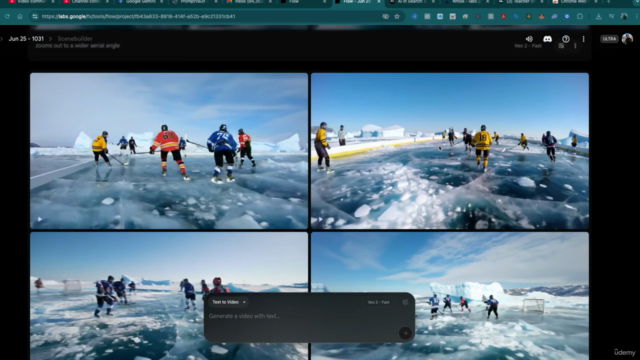This screenshot has width=640, height=360.
Task: Click the labs.google address bar URL
Action: (x=138, y=16)
